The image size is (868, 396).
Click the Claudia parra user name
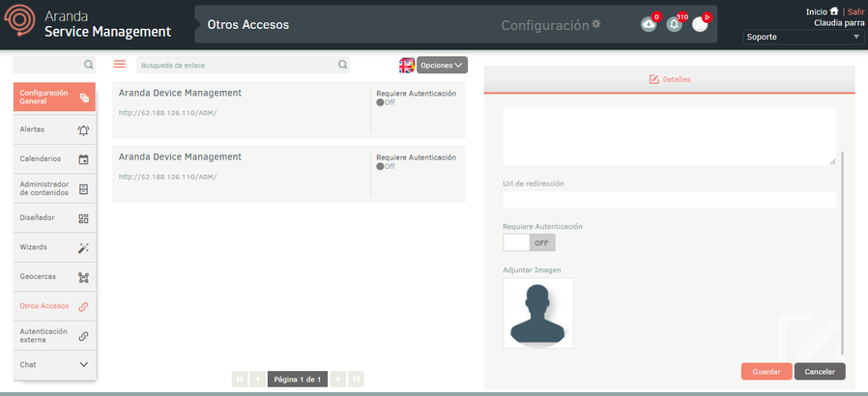click(x=839, y=22)
